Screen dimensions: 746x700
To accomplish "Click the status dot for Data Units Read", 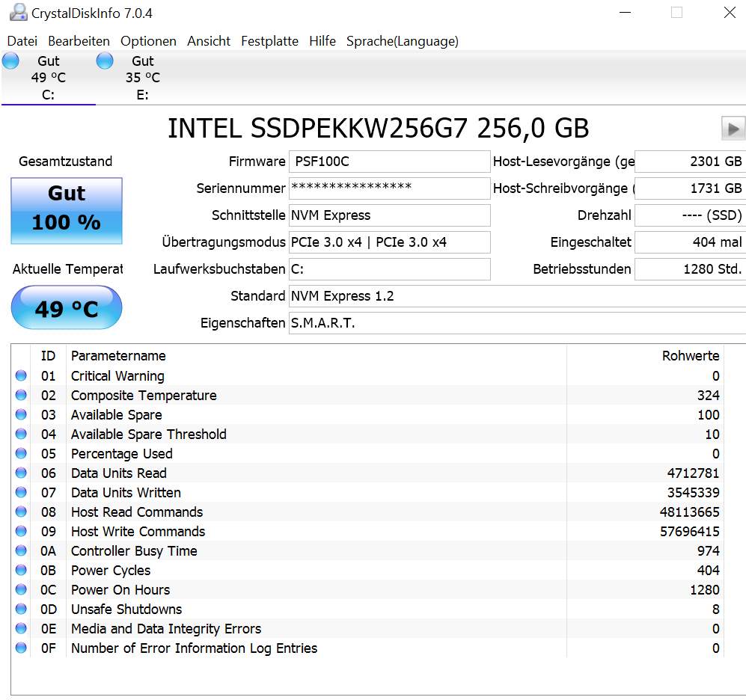I will [x=21, y=473].
